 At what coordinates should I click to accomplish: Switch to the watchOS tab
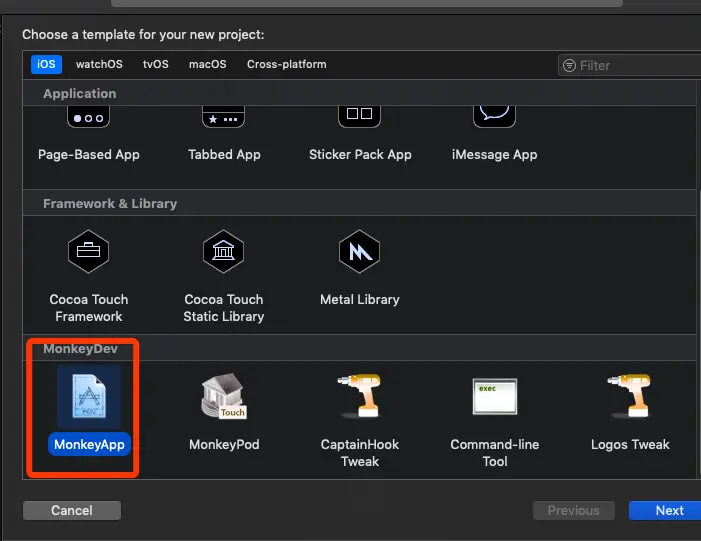pos(99,64)
